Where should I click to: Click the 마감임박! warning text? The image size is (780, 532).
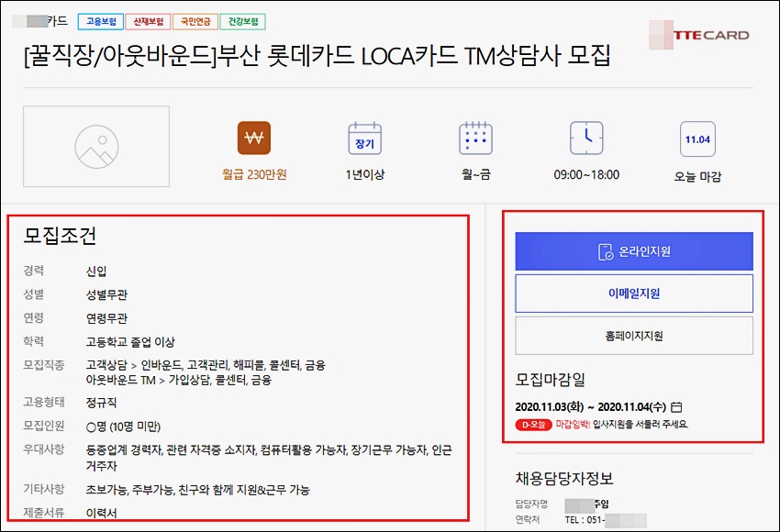tap(573, 425)
